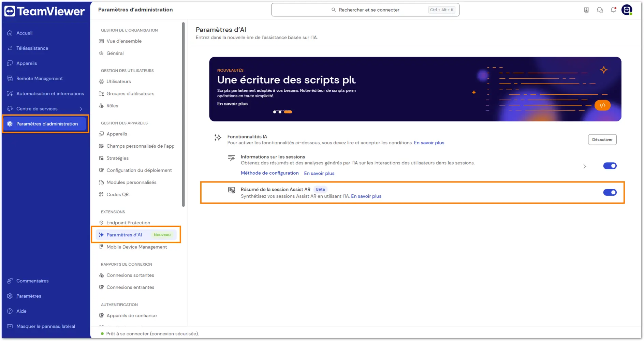The width and height of the screenshot is (644, 341).
Task: Open the Accueil home icon
Action: coord(10,33)
